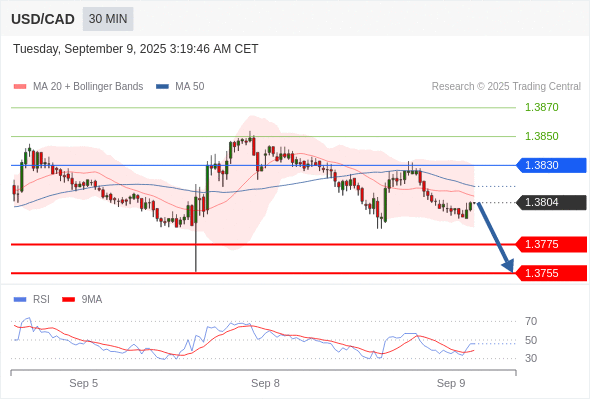Click the RSI 70 level label

pyautogui.click(x=531, y=321)
